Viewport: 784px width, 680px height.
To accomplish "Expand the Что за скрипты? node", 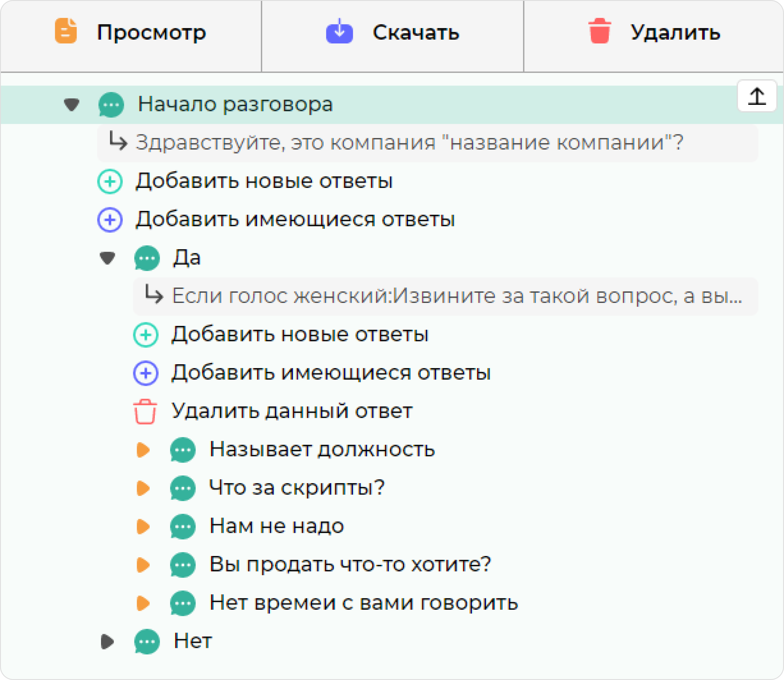I will point(143,488).
